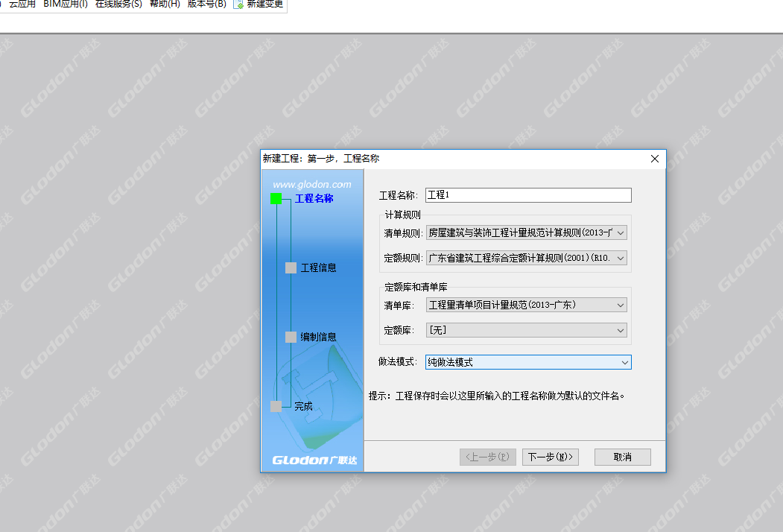
Task: Open the 帮助(H) menu
Action: pyautogui.click(x=165, y=4)
